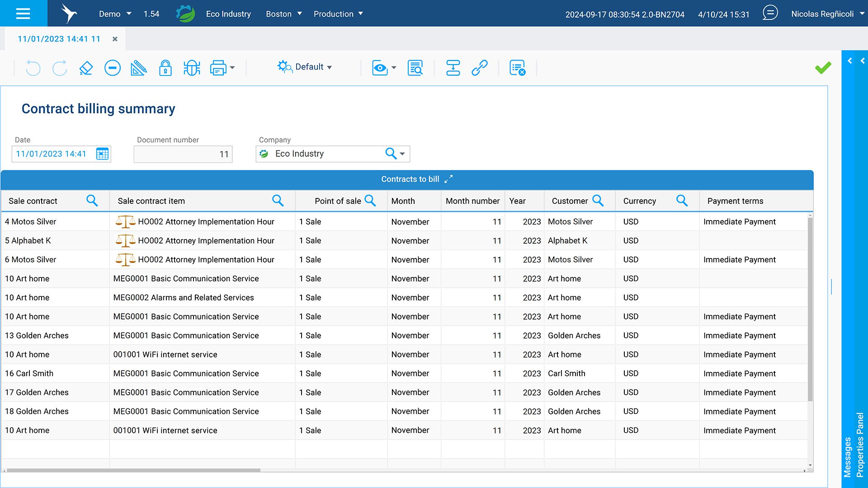Search in Sale contract column
Viewport: 868px width, 488px height.
[x=92, y=201]
